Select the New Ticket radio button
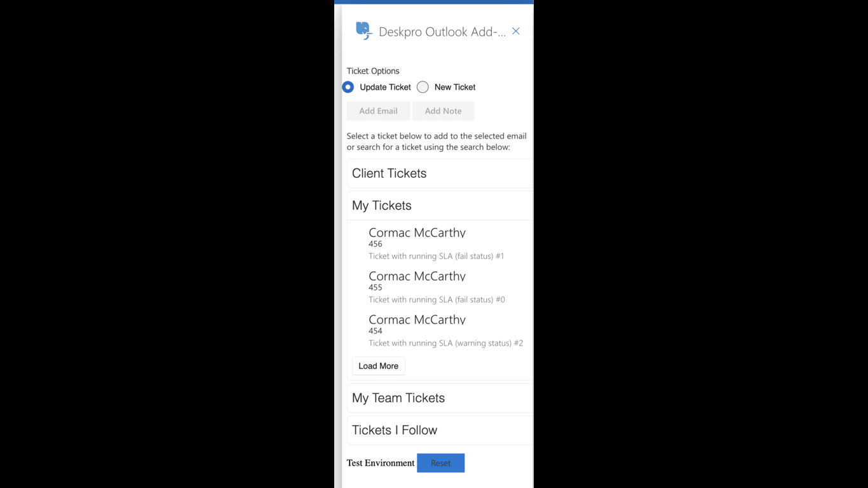 [x=423, y=87]
